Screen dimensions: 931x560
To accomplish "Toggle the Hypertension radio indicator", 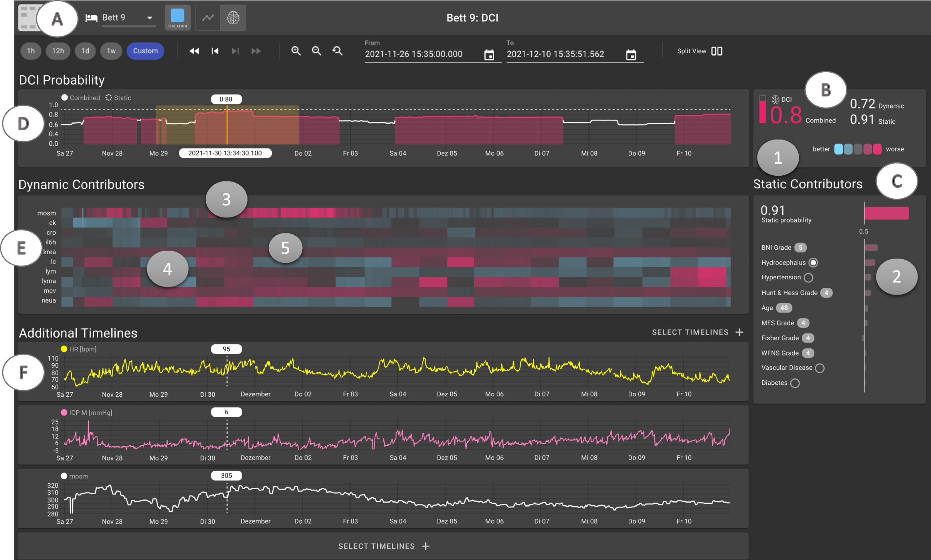I will tap(809, 278).
